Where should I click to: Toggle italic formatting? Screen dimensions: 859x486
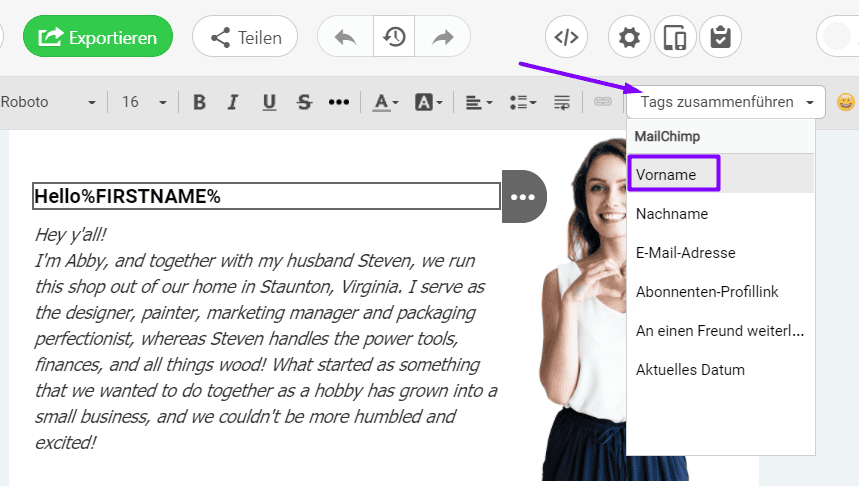click(x=233, y=102)
